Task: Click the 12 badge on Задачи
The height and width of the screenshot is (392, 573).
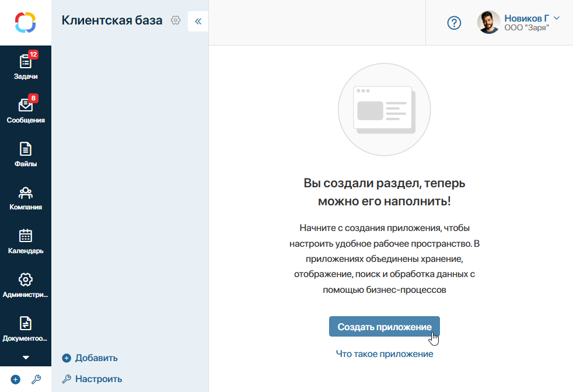Action: pyautogui.click(x=33, y=54)
